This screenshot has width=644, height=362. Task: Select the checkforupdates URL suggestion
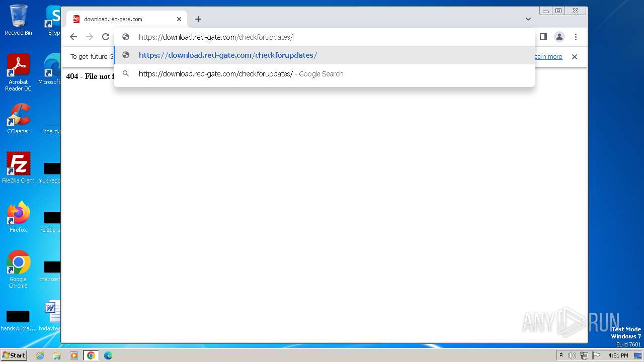click(325, 55)
